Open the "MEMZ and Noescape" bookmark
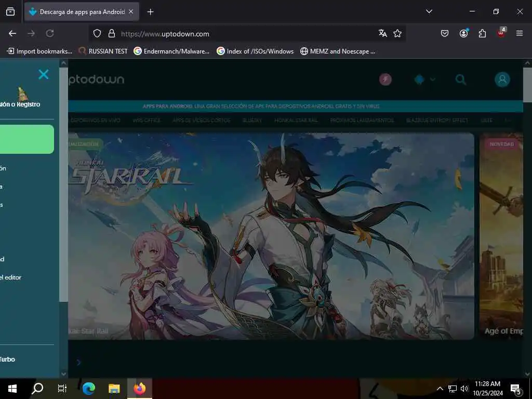Image resolution: width=532 pixels, height=399 pixels. pyautogui.click(x=338, y=51)
